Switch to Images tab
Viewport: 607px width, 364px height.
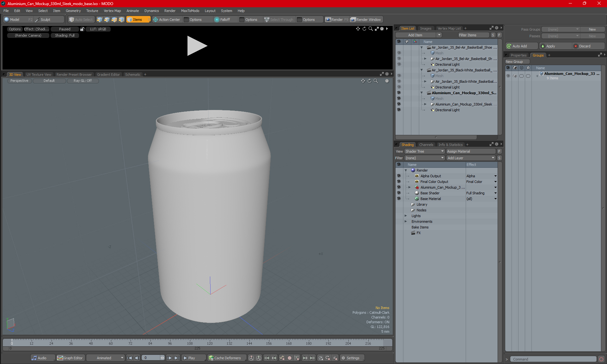426,28
